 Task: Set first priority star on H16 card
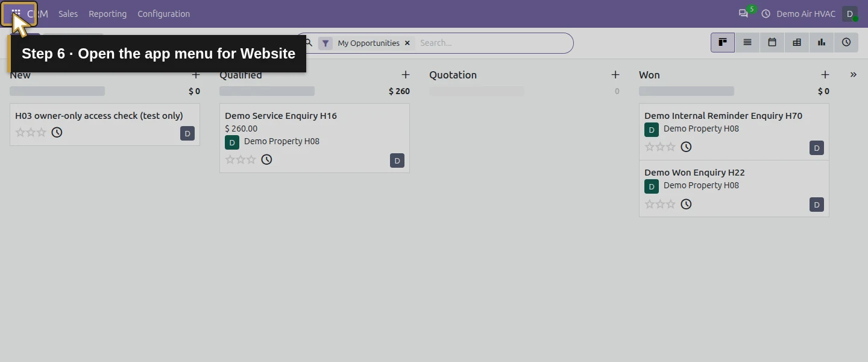click(230, 159)
